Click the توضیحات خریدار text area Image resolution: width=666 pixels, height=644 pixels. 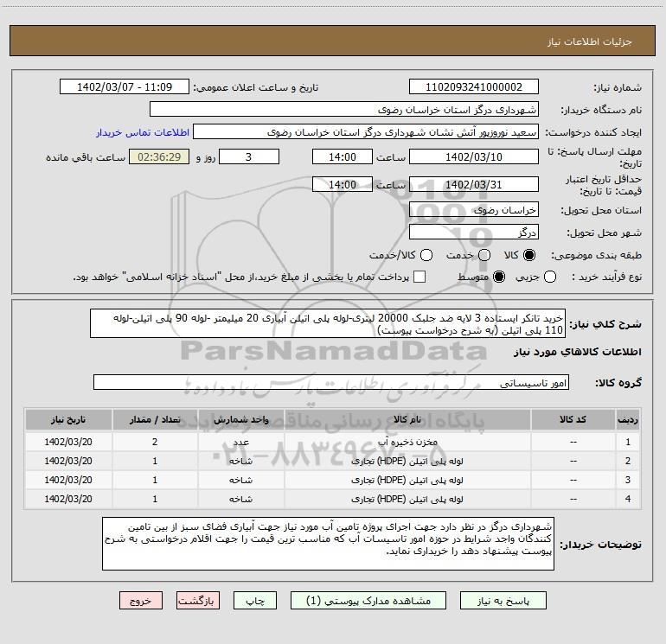coord(328,544)
